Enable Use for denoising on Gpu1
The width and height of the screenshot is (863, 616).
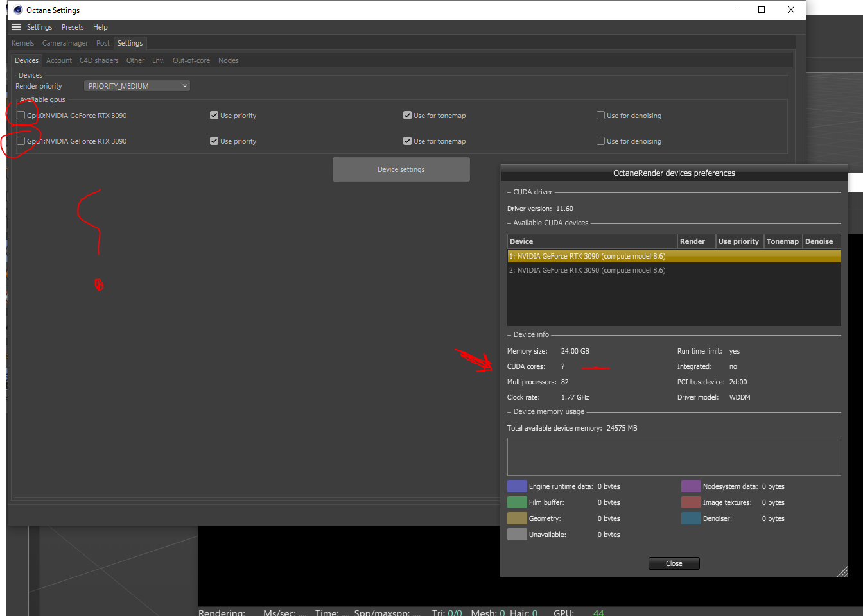[600, 141]
